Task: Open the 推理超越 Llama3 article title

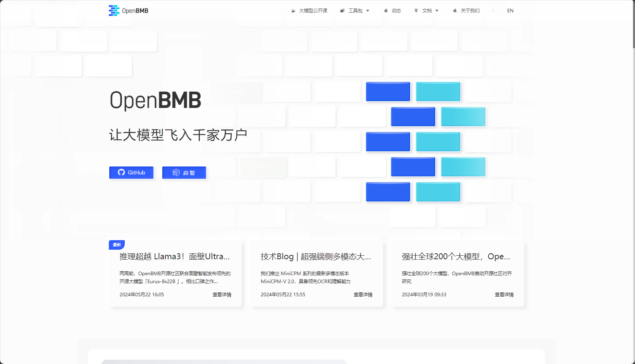Action: point(175,256)
